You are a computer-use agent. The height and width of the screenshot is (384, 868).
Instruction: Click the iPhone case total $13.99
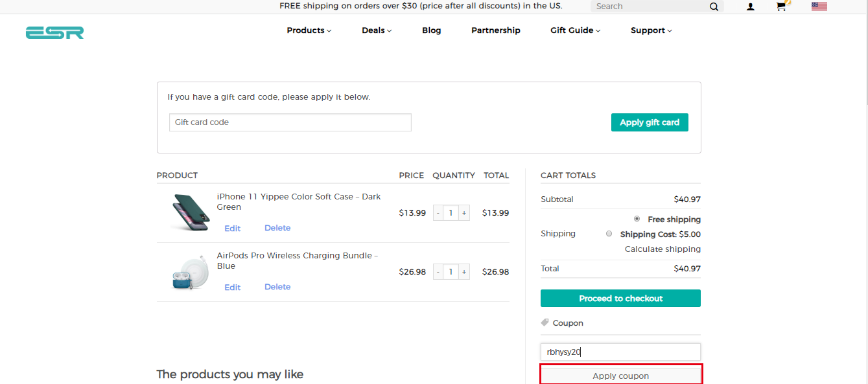496,213
